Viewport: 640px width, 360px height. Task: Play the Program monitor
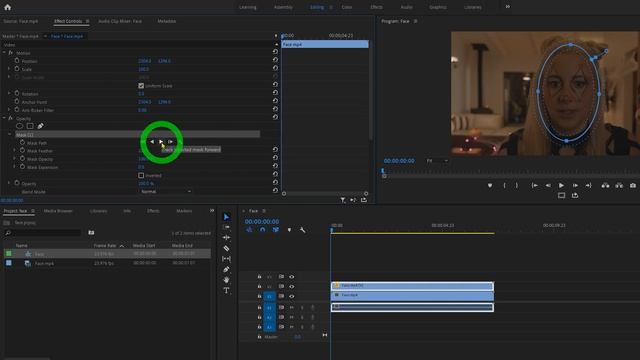click(562, 186)
